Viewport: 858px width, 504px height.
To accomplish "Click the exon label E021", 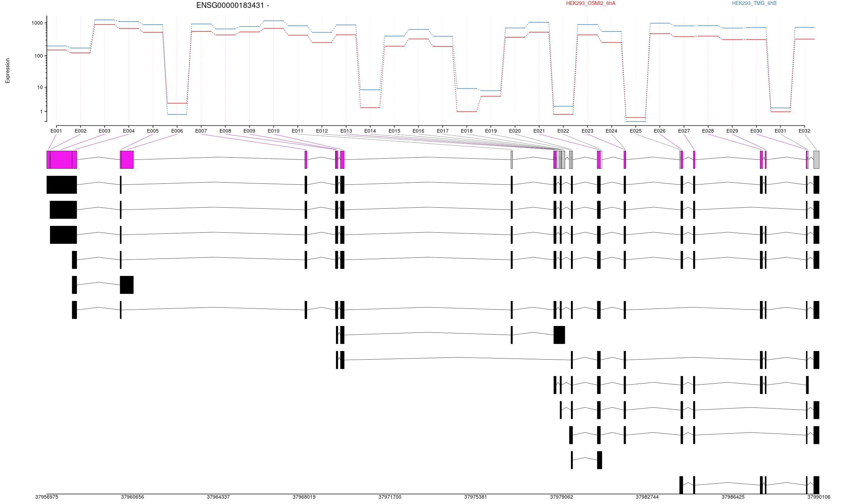I will click(539, 131).
